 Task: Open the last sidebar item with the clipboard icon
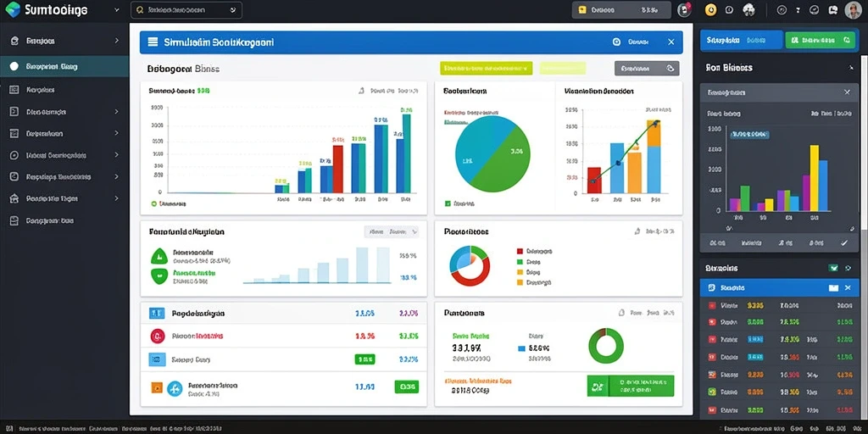click(64, 220)
